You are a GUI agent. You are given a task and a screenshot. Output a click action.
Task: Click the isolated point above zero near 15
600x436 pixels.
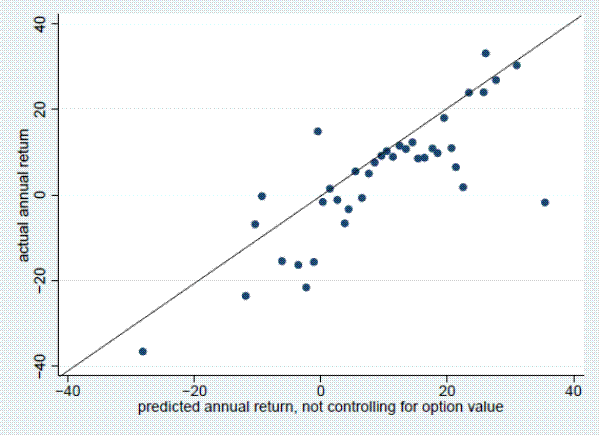[318, 131]
